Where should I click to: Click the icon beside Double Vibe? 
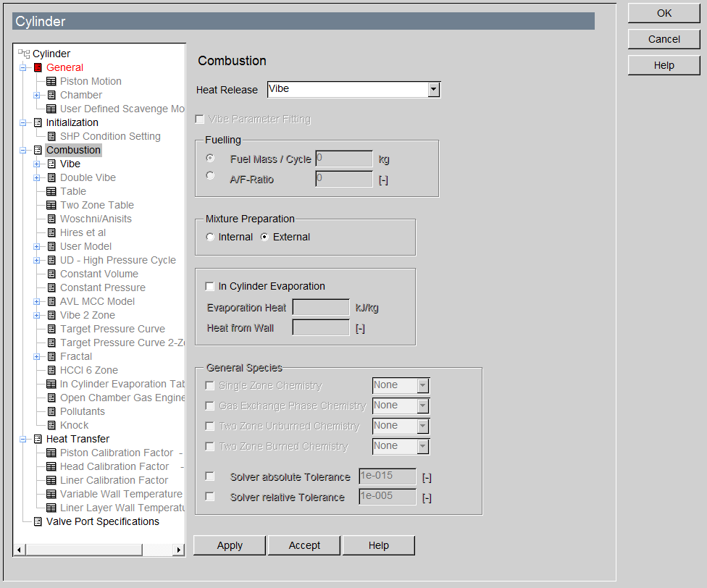point(51,177)
